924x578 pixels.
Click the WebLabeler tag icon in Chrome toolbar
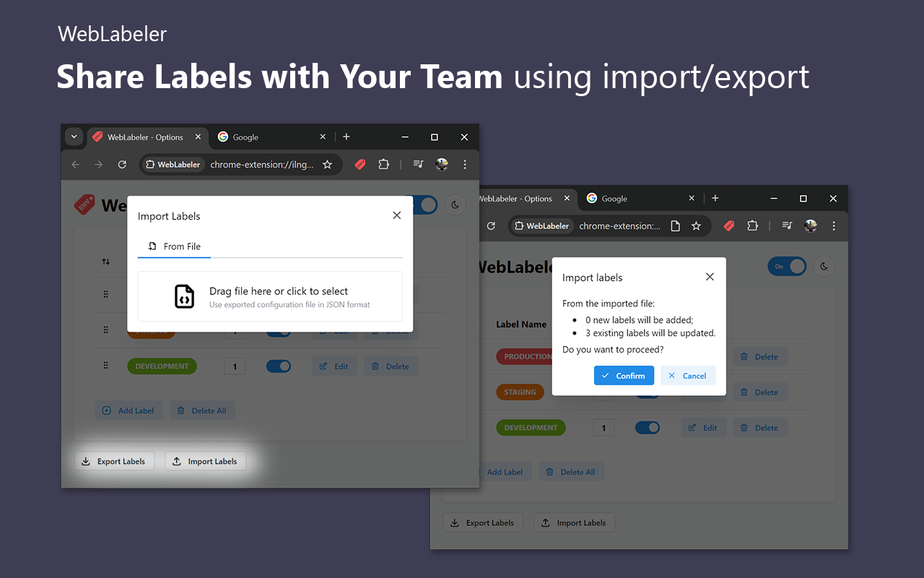point(359,164)
